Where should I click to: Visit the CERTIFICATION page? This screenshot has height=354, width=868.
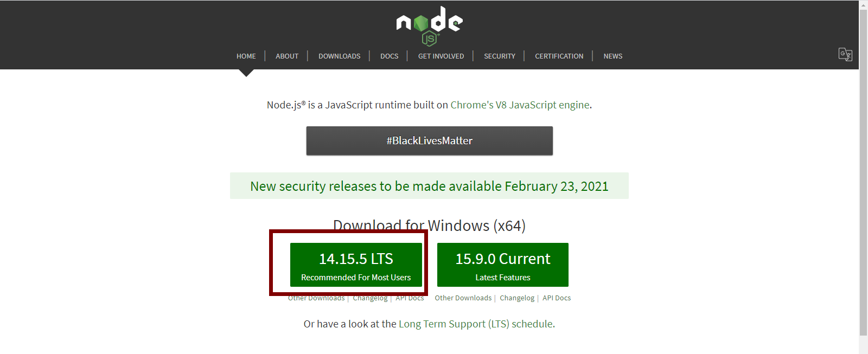point(559,56)
